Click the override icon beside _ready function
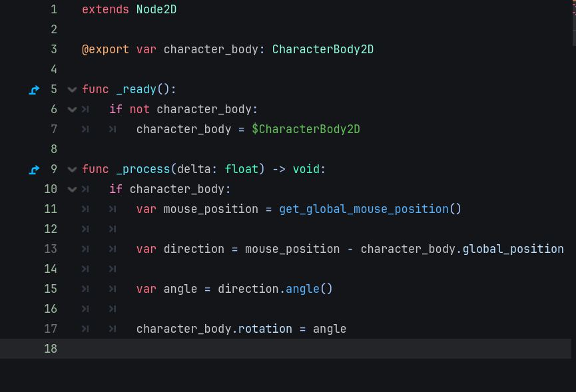576x392 pixels. tap(35, 90)
